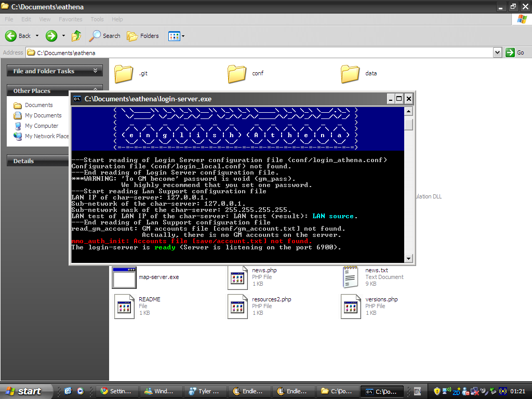
Task: Expand the Address bar dropdown
Action: pyautogui.click(x=497, y=52)
